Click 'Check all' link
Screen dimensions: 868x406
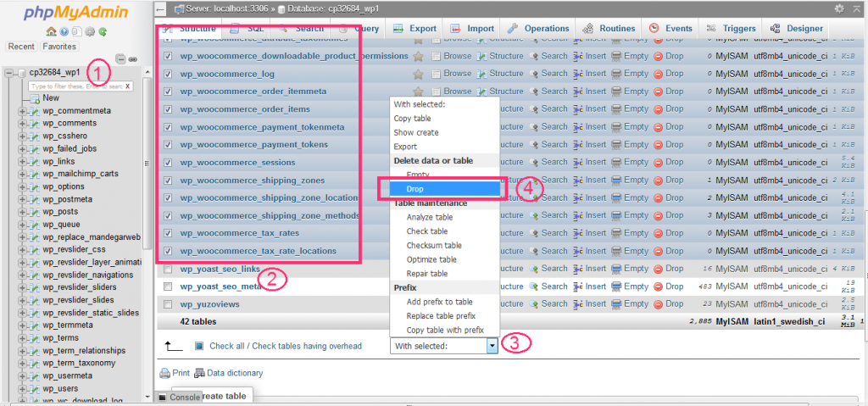(225, 346)
